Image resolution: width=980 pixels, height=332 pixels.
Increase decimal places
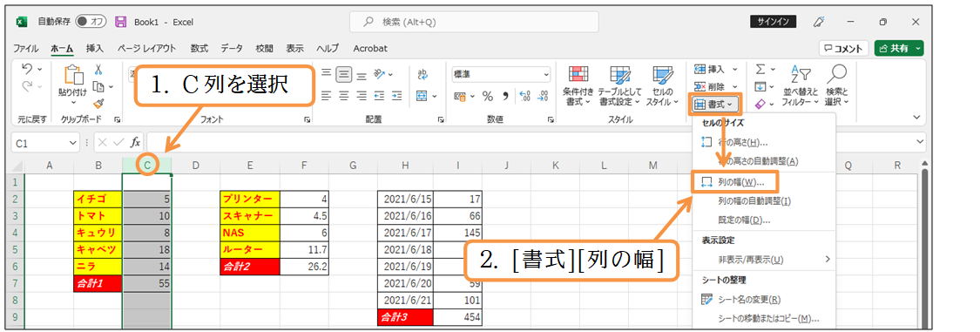point(525,96)
